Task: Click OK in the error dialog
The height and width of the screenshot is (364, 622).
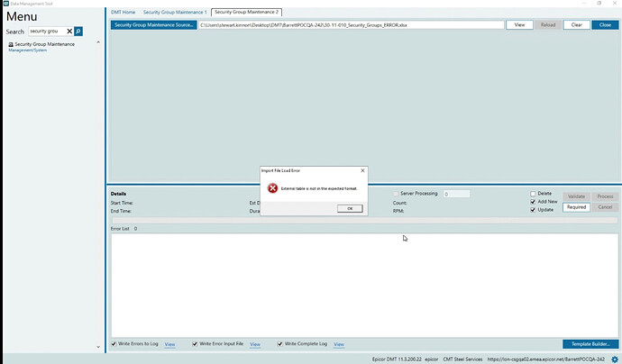Action: [350, 208]
